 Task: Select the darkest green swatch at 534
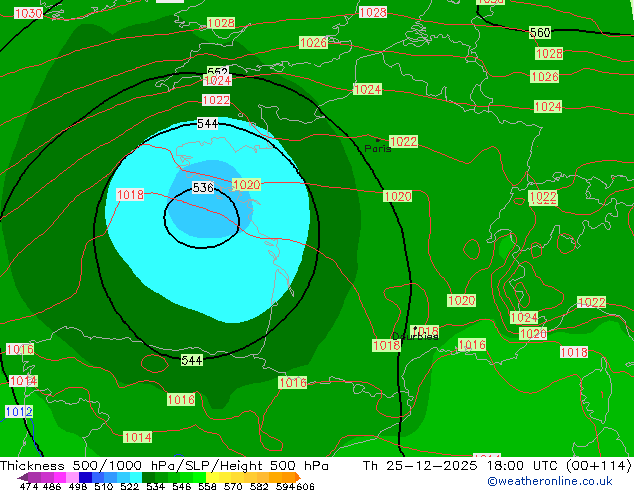click(148, 477)
